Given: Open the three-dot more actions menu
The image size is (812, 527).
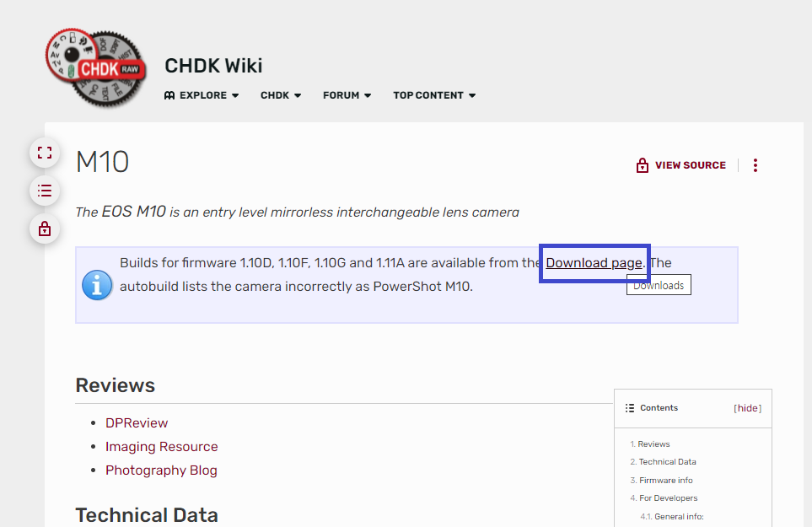Looking at the screenshot, I should point(756,165).
